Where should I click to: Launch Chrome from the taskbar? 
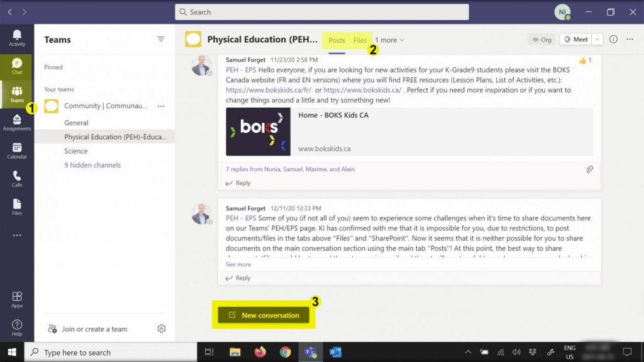[x=285, y=352]
